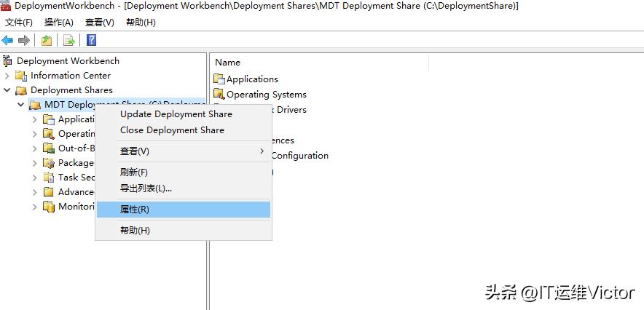Select 导出列表(L)... in the context menu
The width and height of the screenshot is (644, 310).
pyautogui.click(x=146, y=188)
